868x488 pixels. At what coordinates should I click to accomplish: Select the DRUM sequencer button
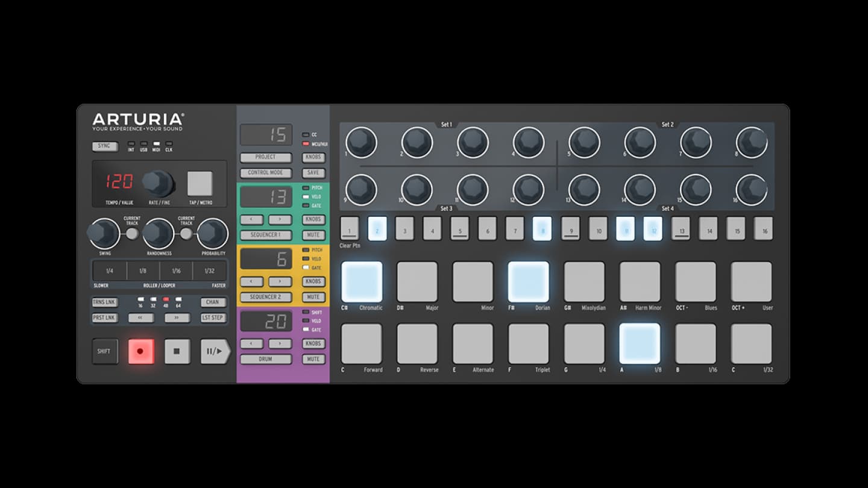click(266, 359)
